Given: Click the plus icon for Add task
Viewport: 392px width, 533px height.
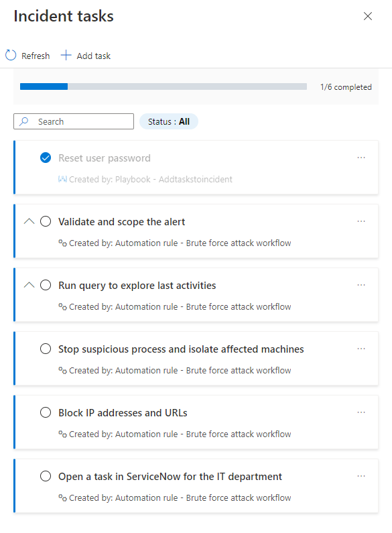Looking at the screenshot, I should pos(66,55).
